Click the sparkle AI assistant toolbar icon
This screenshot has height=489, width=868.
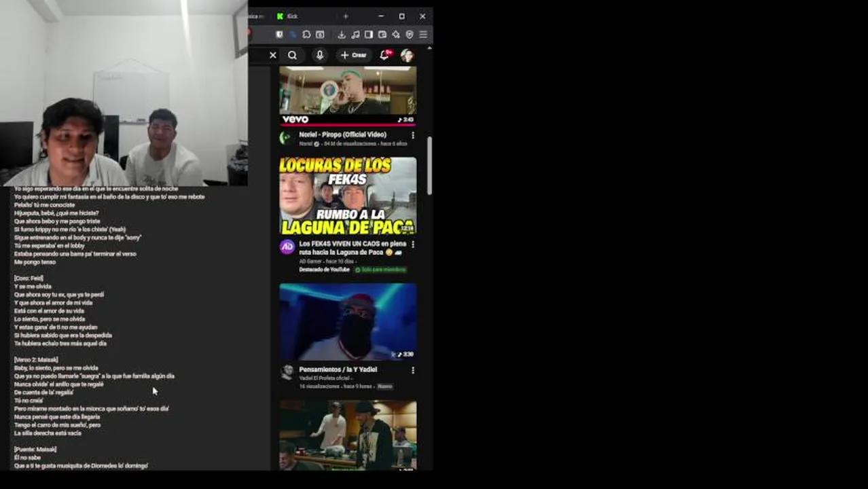click(x=396, y=35)
